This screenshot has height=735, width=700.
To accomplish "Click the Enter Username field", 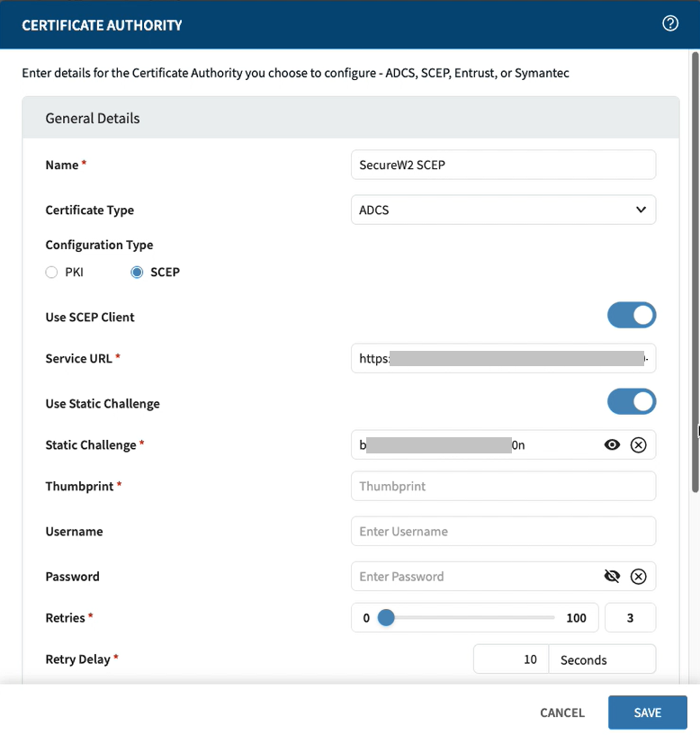I will pos(503,531).
